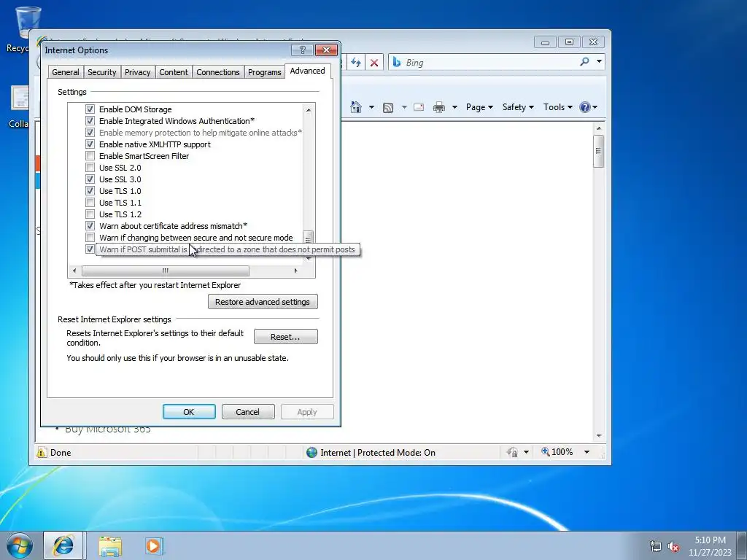Screen dimensions: 747x560
Task: Open the zoom level dropdown arrow
Action: (x=587, y=452)
